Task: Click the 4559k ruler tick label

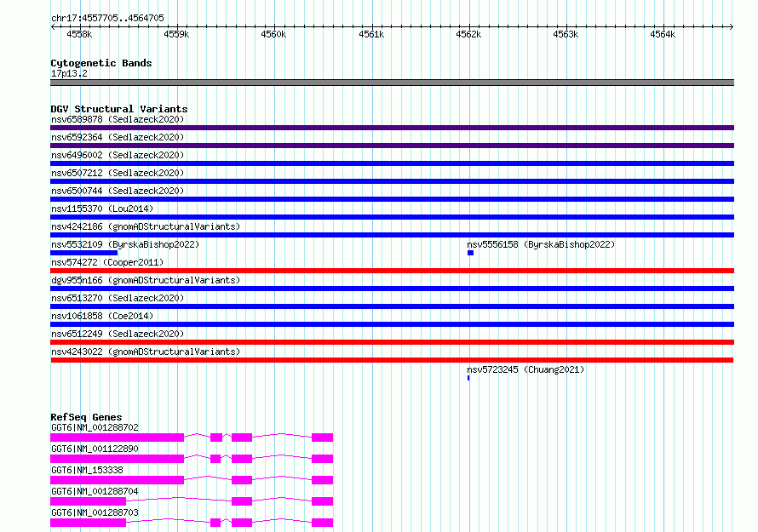Action: click(176, 34)
